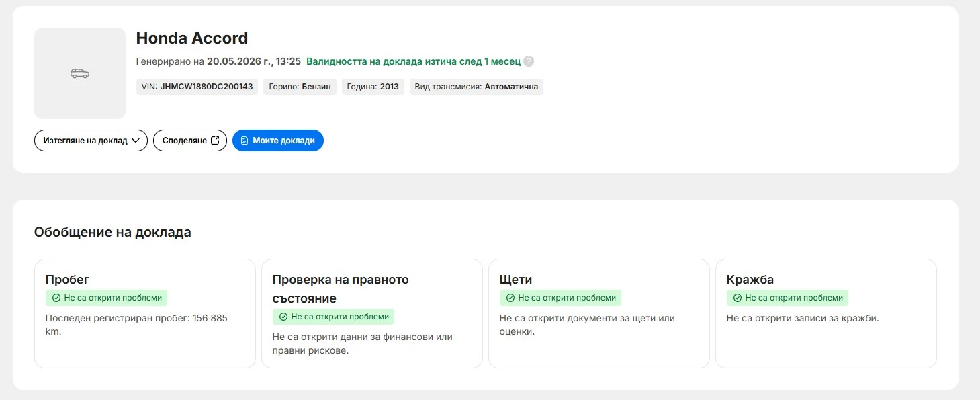Click the Не са открити записи за кражби text
This screenshot has height=400, width=980.
(803, 318)
